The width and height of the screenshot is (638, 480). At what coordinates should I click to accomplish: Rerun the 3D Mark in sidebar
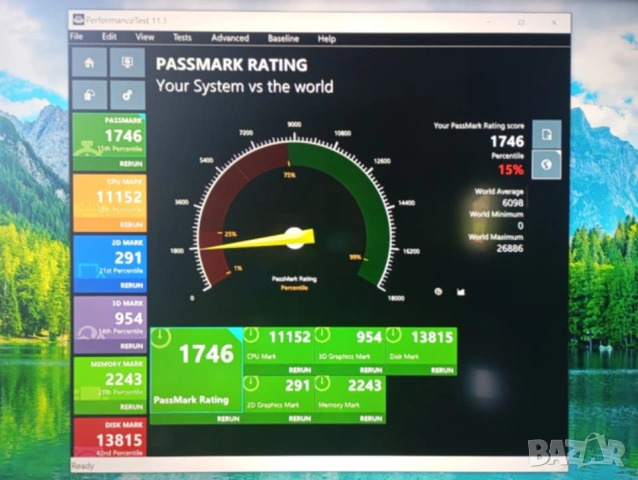pos(131,346)
